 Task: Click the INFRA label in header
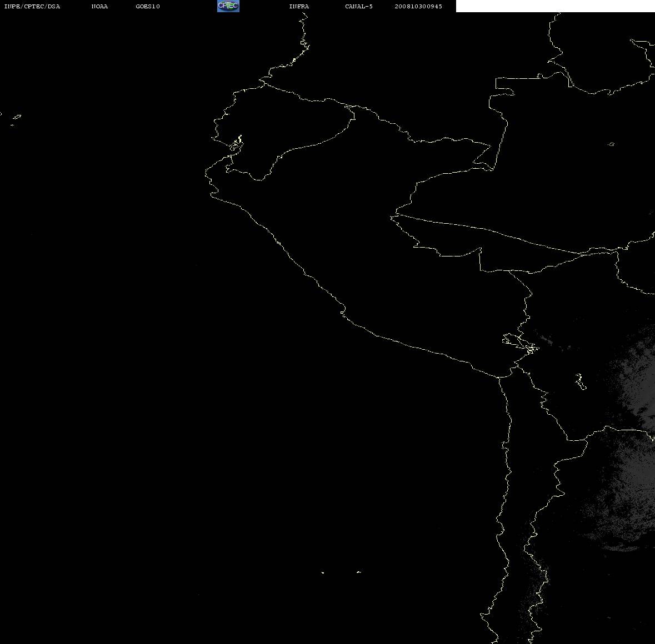coord(299,6)
